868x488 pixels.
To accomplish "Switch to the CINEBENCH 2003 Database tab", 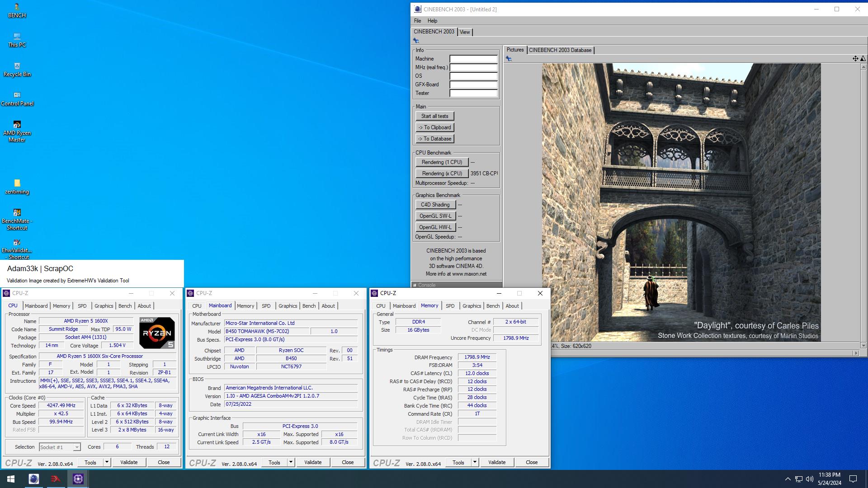I will click(x=560, y=50).
